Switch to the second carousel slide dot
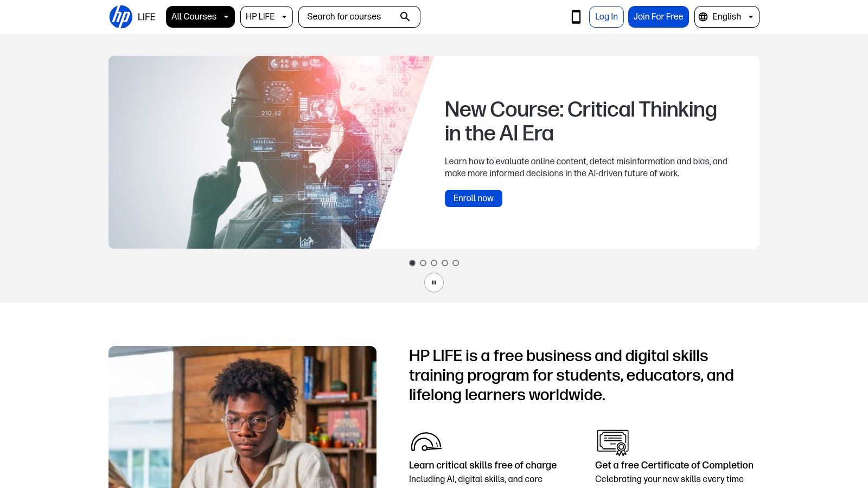This screenshot has width=868, height=488. [423, 263]
